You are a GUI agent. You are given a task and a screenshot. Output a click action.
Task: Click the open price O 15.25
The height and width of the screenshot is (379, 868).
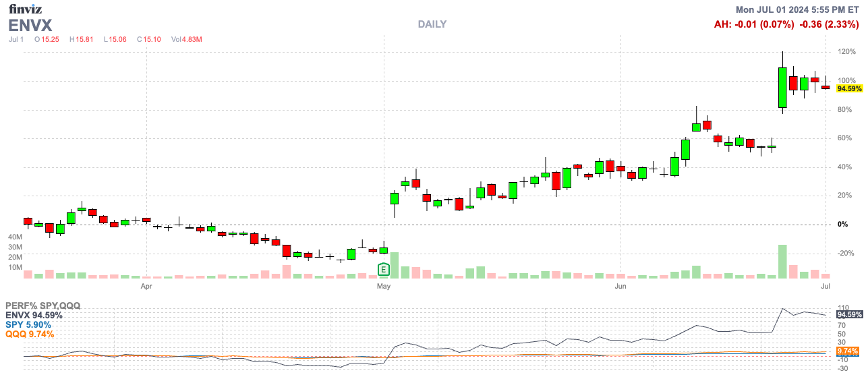47,39
